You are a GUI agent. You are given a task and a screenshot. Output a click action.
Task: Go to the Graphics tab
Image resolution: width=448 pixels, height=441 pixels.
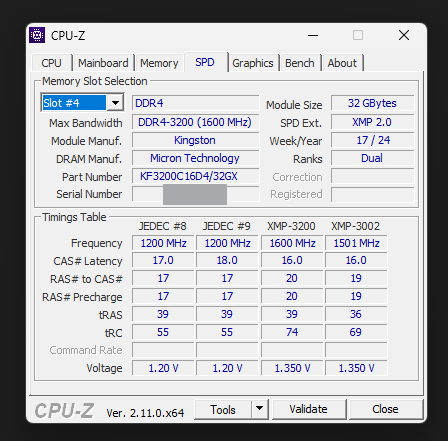pos(253,63)
